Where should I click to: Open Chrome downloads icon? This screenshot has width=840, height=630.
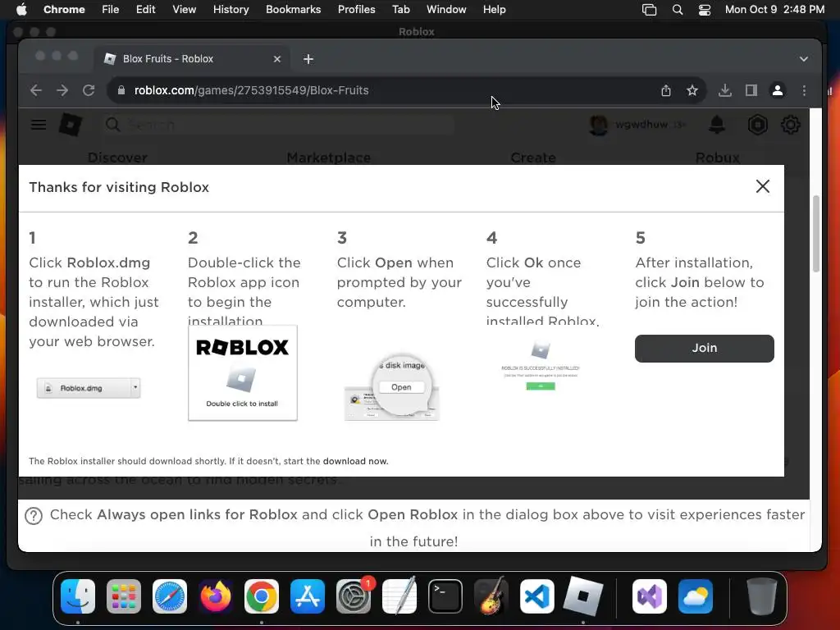click(725, 90)
